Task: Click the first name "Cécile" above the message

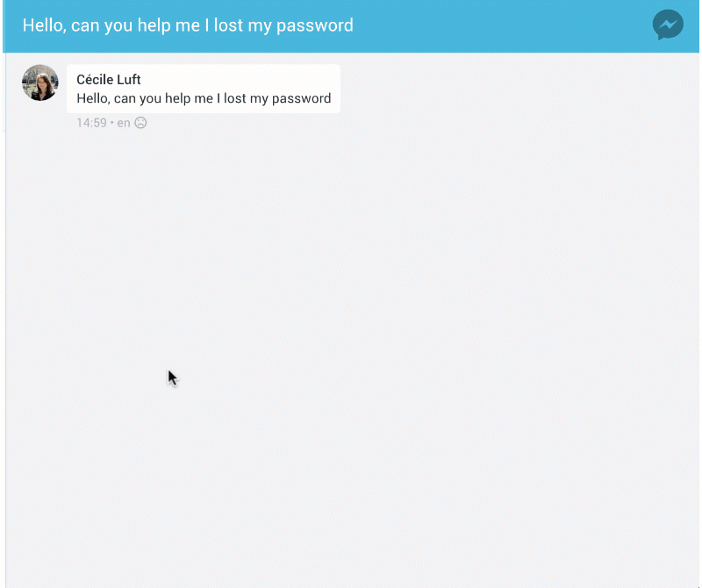Action: click(97, 80)
